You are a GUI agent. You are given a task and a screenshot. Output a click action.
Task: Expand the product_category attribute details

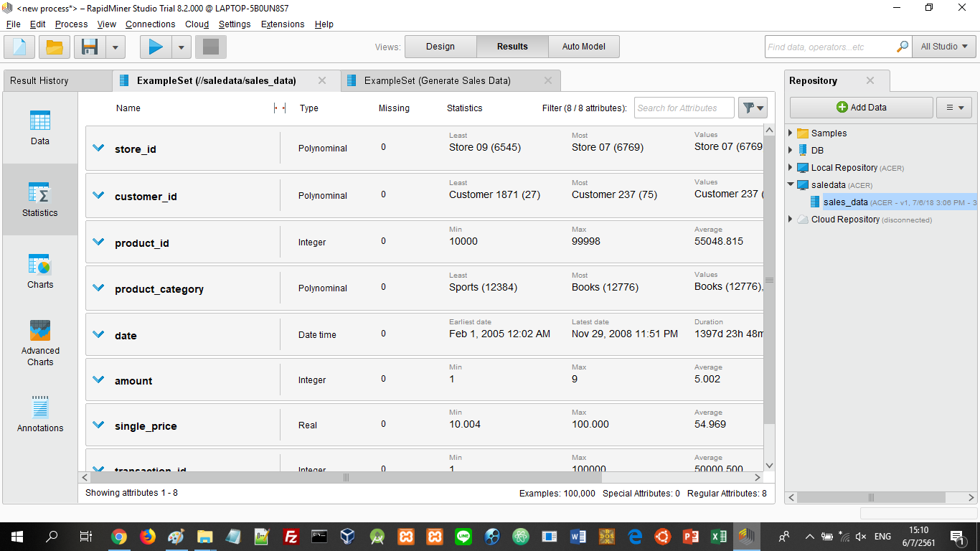point(99,288)
